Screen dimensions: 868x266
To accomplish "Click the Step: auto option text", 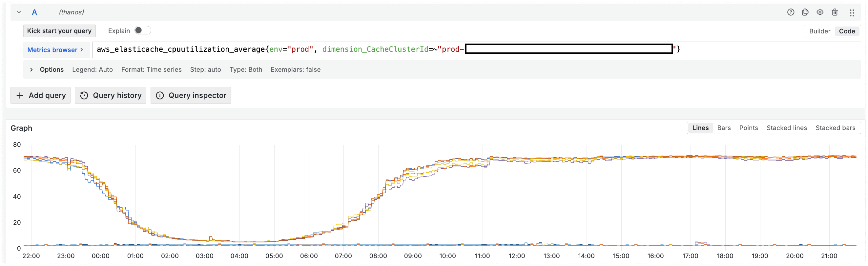I will coord(206,69).
